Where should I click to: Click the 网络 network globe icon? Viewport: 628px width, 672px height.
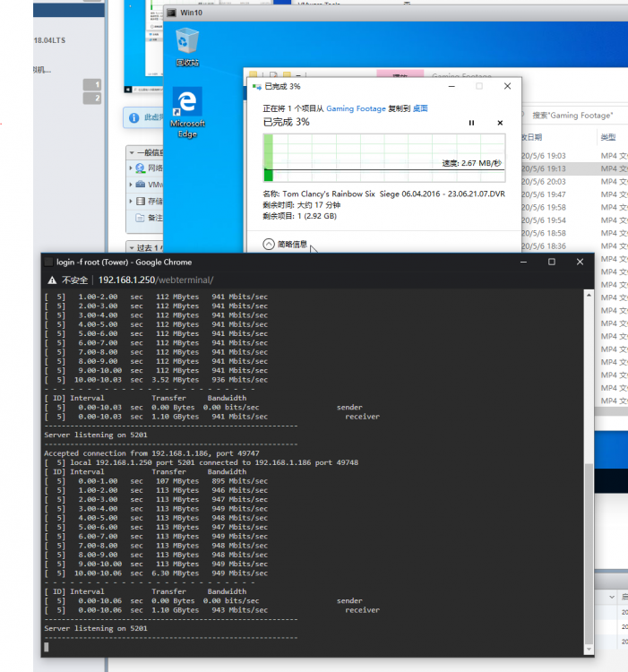tap(140, 168)
